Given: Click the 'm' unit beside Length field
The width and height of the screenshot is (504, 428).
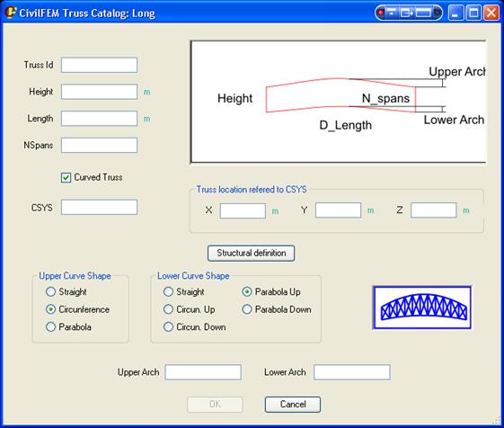Looking at the screenshot, I should [147, 119].
